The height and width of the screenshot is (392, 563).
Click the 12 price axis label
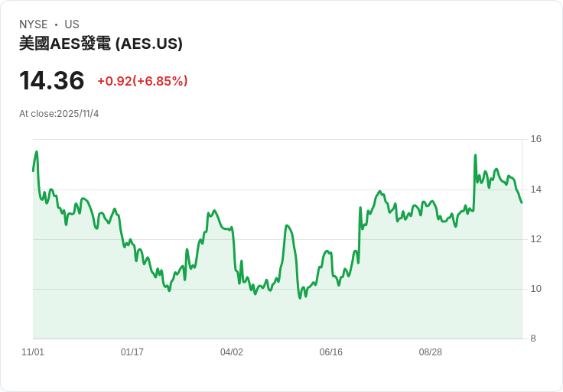[535, 239]
